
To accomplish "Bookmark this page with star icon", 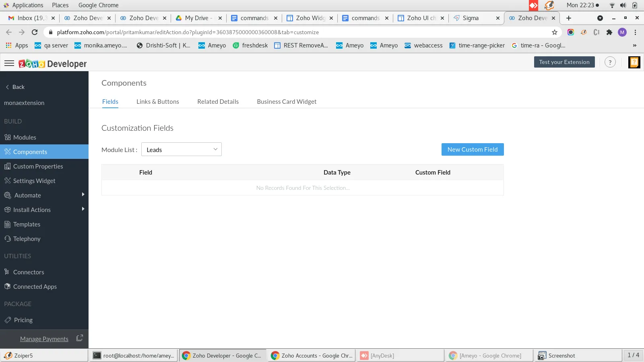I will (x=555, y=32).
